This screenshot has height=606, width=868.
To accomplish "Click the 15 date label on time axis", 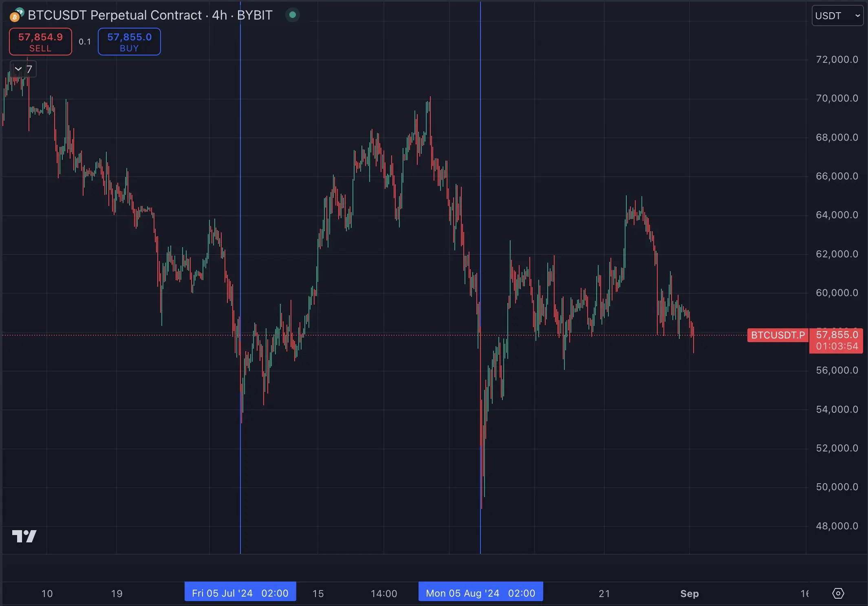I will [318, 593].
